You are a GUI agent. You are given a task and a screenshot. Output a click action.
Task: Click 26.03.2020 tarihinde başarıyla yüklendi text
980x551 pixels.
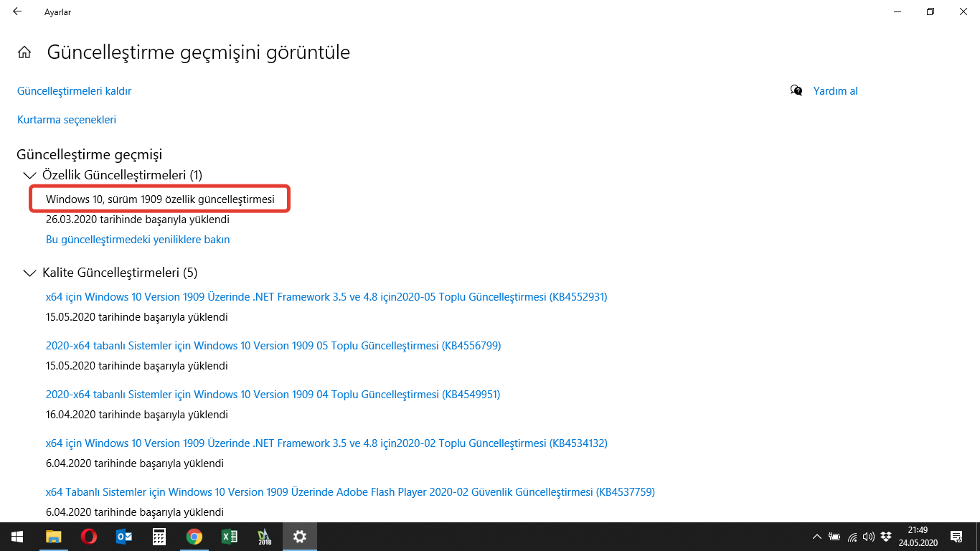click(x=138, y=220)
